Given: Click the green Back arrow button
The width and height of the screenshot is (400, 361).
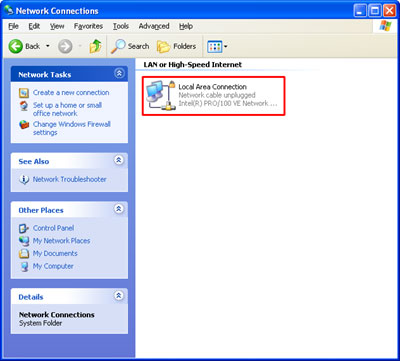Looking at the screenshot, I should [x=15, y=46].
